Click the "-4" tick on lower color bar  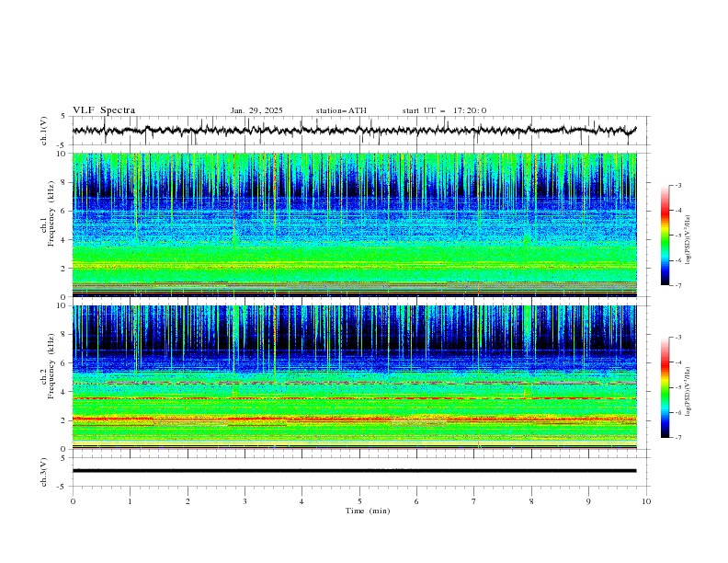point(678,362)
